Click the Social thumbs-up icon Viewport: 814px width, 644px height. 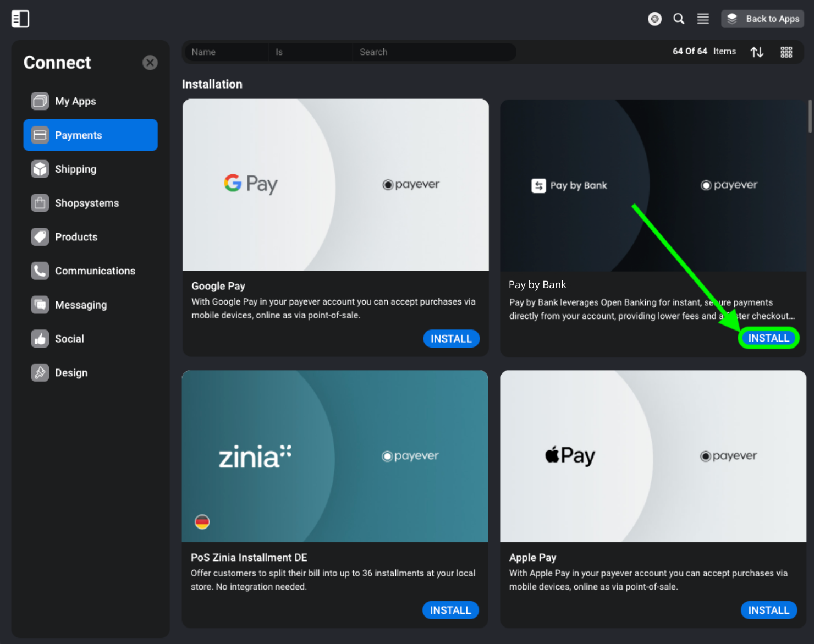click(x=40, y=339)
